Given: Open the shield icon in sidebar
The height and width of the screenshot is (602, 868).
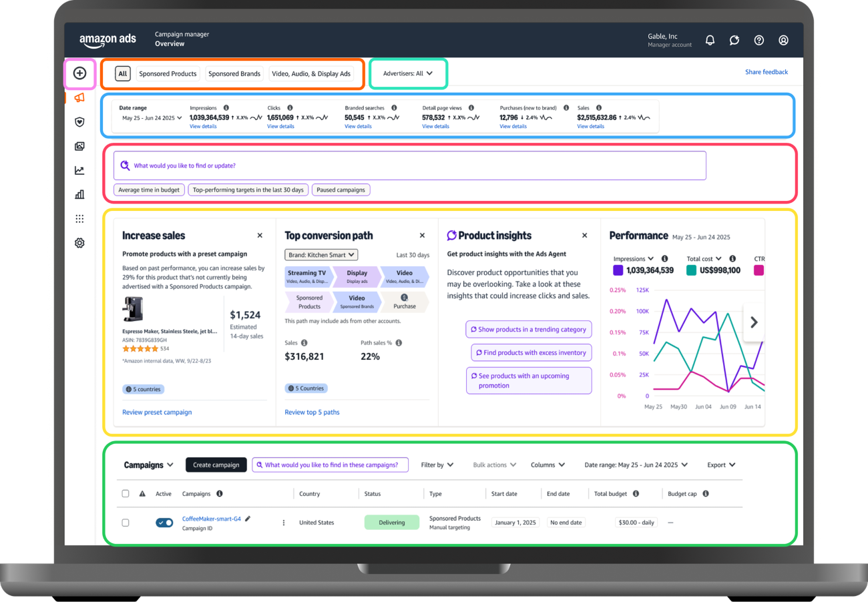Looking at the screenshot, I should click(x=79, y=122).
